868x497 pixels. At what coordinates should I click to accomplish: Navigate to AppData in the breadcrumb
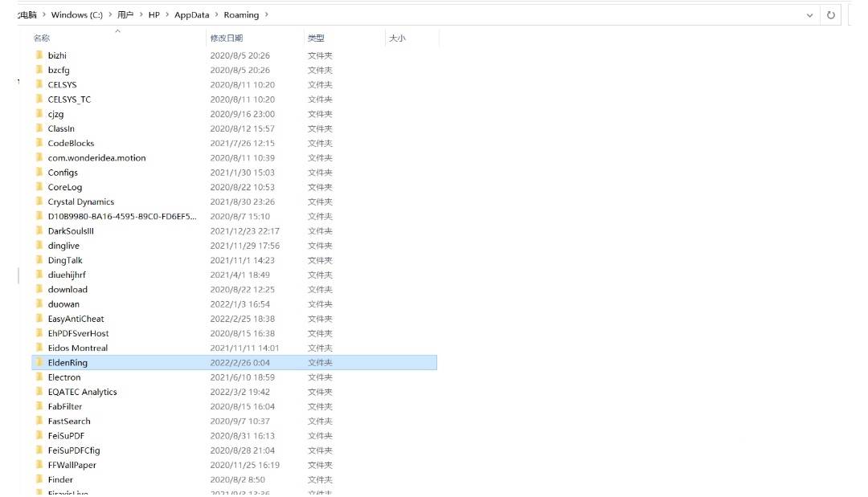(191, 15)
